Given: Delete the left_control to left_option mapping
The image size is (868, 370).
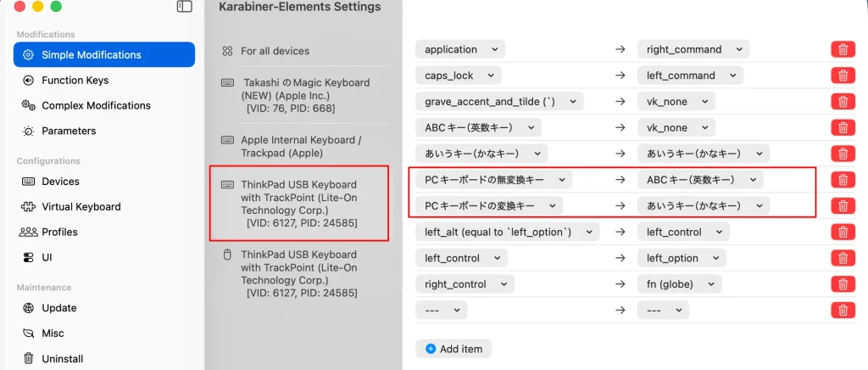Looking at the screenshot, I should 843,258.
